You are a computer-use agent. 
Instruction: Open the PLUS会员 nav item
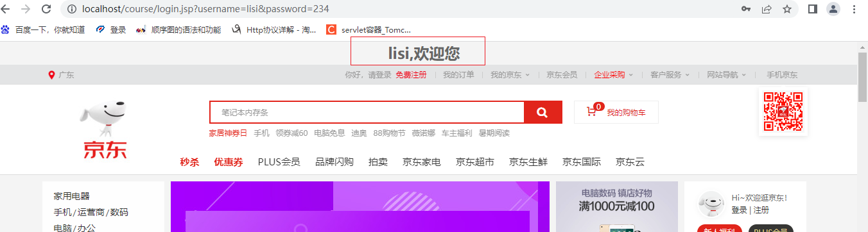pyautogui.click(x=279, y=162)
